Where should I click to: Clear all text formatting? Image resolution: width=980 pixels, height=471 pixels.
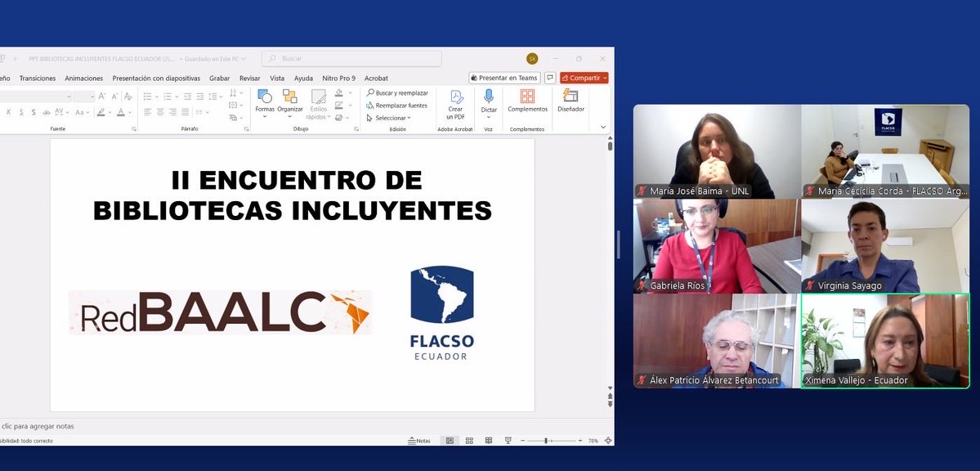[128, 96]
